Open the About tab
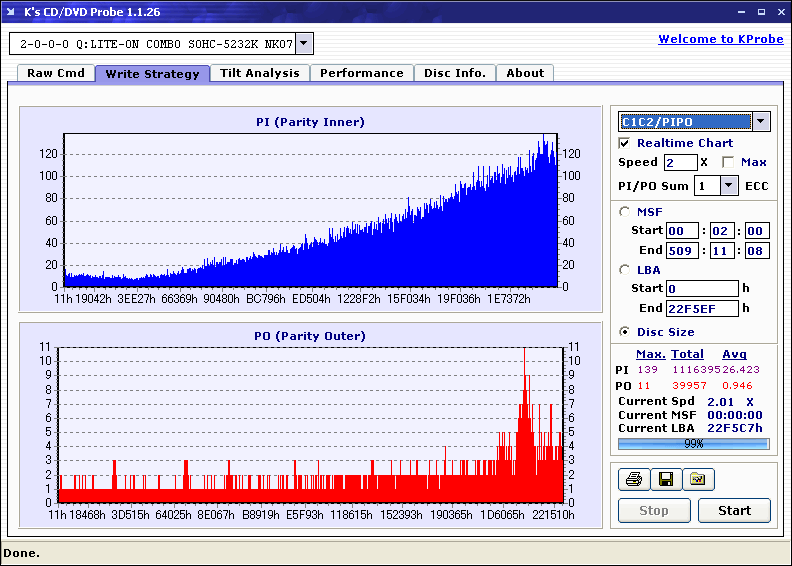Viewport: 792px width, 566px height. tap(525, 73)
